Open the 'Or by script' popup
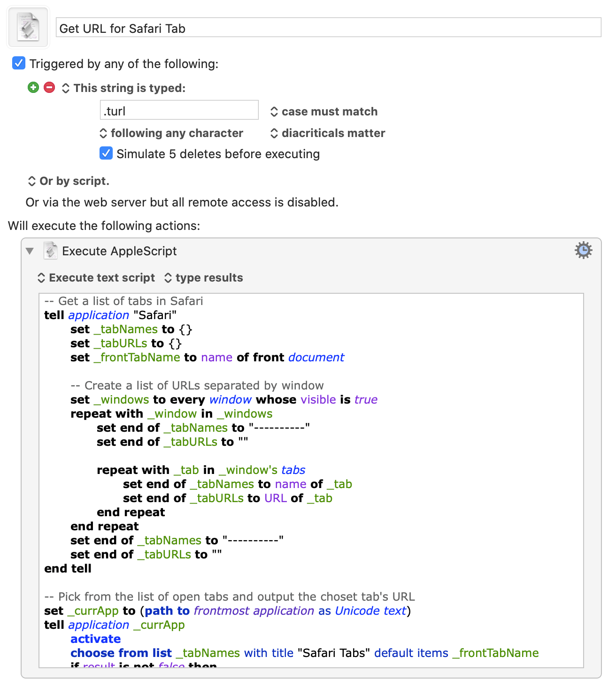 69,181
